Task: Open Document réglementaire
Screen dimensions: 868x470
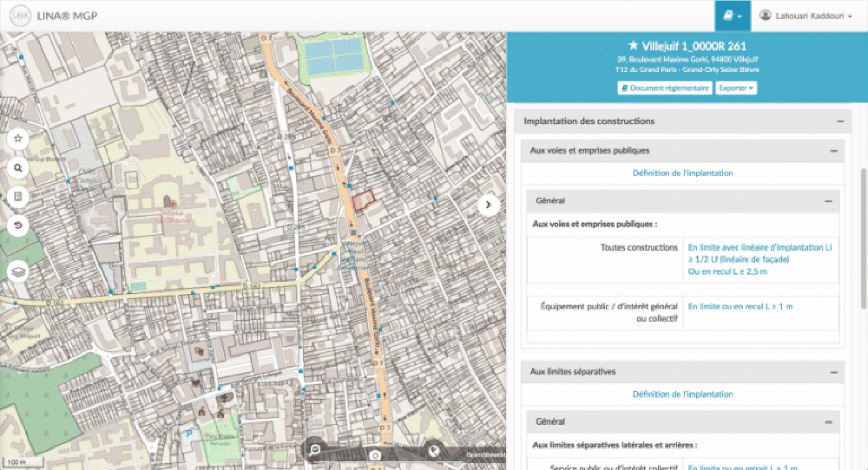Action: tap(665, 88)
